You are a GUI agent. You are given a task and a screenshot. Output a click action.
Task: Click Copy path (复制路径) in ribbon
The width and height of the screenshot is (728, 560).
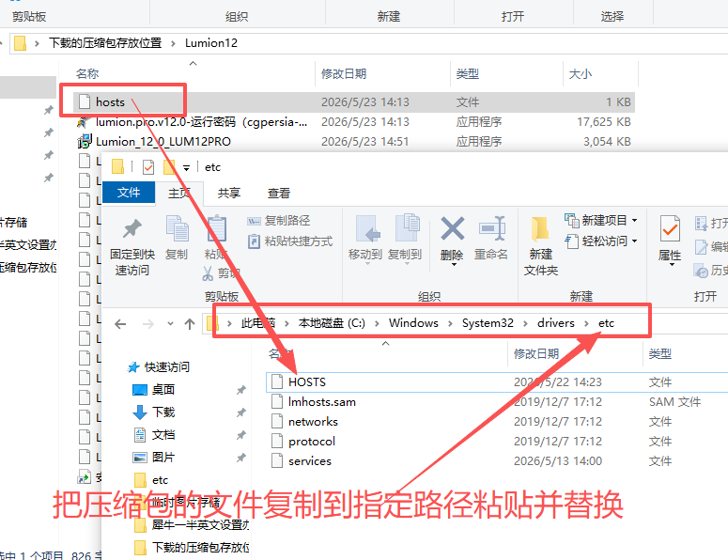coord(279,221)
